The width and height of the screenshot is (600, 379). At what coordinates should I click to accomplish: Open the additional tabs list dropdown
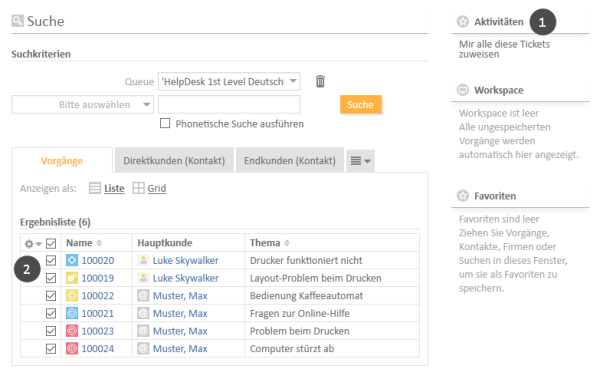click(360, 161)
